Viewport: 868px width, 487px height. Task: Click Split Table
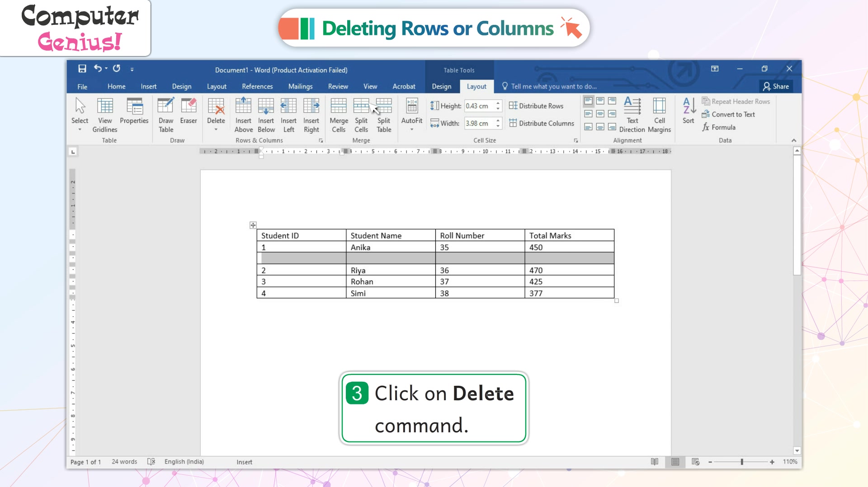click(x=384, y=115)
